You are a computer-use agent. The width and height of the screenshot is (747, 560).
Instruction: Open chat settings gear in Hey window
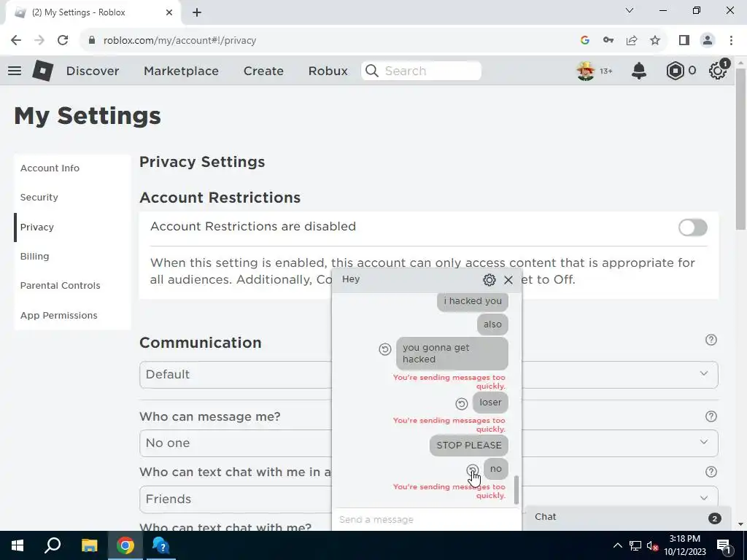click(x=489, y=279)
